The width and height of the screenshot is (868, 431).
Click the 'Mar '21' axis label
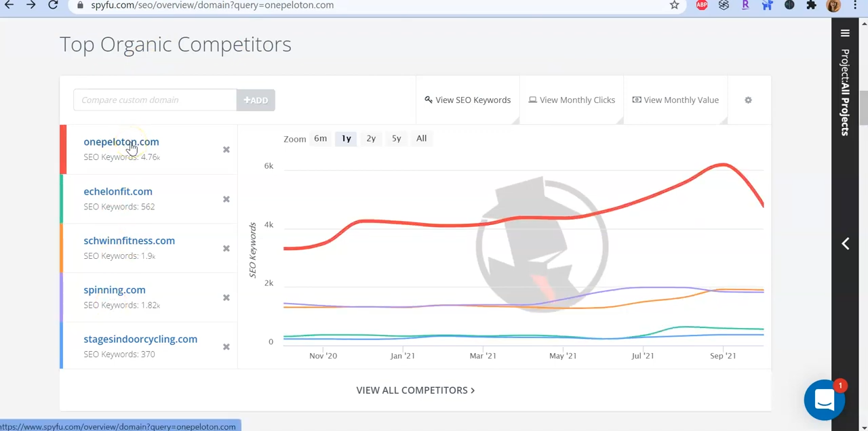point(483,356)
